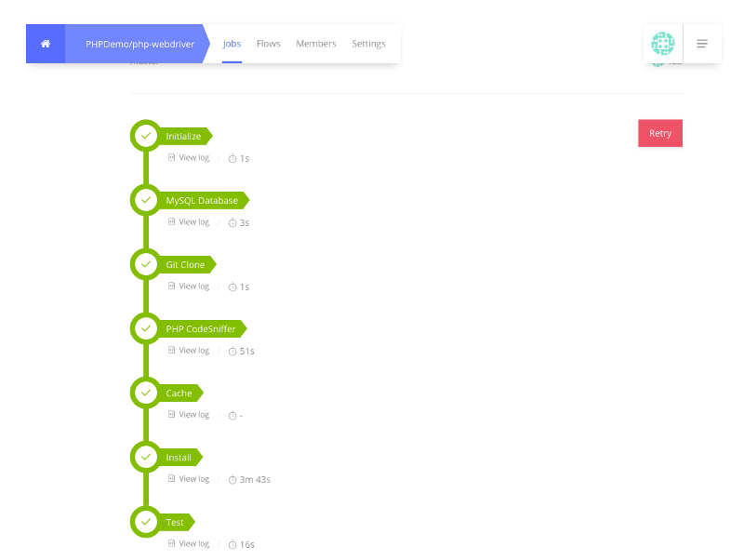Click the checkmark icon on the Test step

146,521
